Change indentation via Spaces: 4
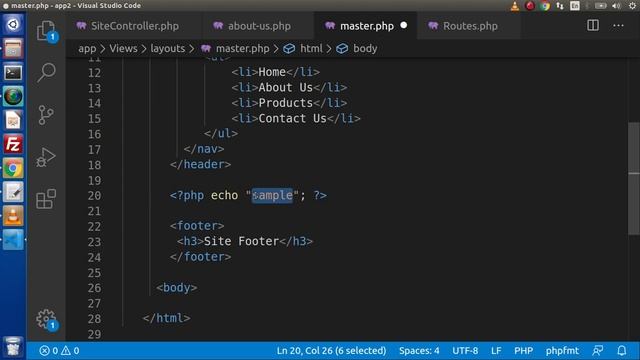Screen dimensions: 640x360 coord(419,351)
